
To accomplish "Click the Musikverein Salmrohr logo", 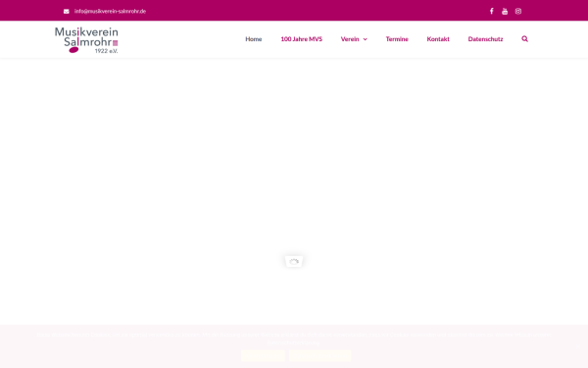I will [x=86, y=40].
